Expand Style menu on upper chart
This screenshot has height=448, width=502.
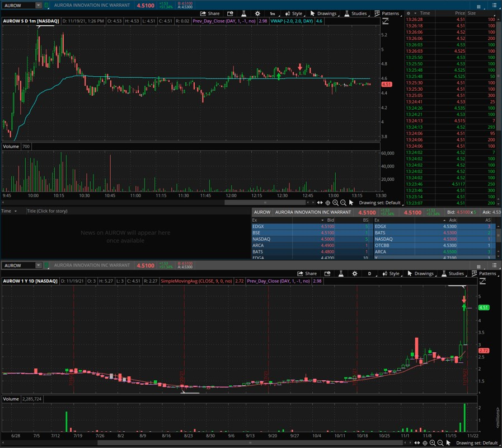click(293, 13)
